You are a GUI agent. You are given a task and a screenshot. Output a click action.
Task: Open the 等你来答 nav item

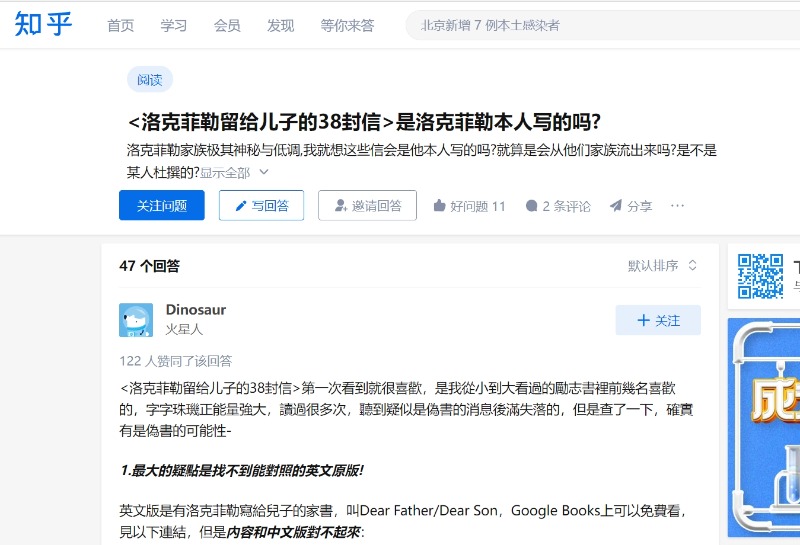(347, 25)
